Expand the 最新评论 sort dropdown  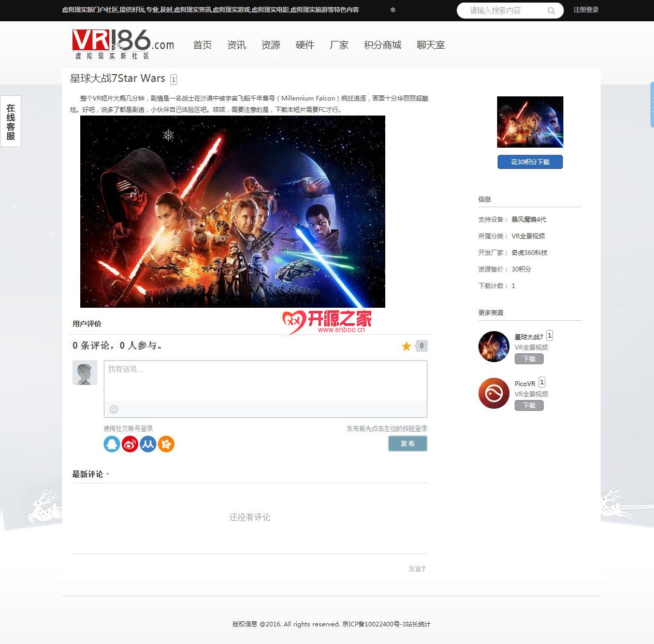click(108, 474)
